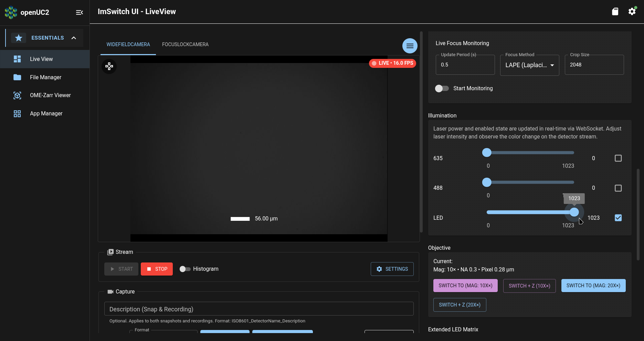Click the fit-to-view crosshair icon on the stream
Image resolution: width=644 pixels, height=341 pixels.
click(109, 66)
